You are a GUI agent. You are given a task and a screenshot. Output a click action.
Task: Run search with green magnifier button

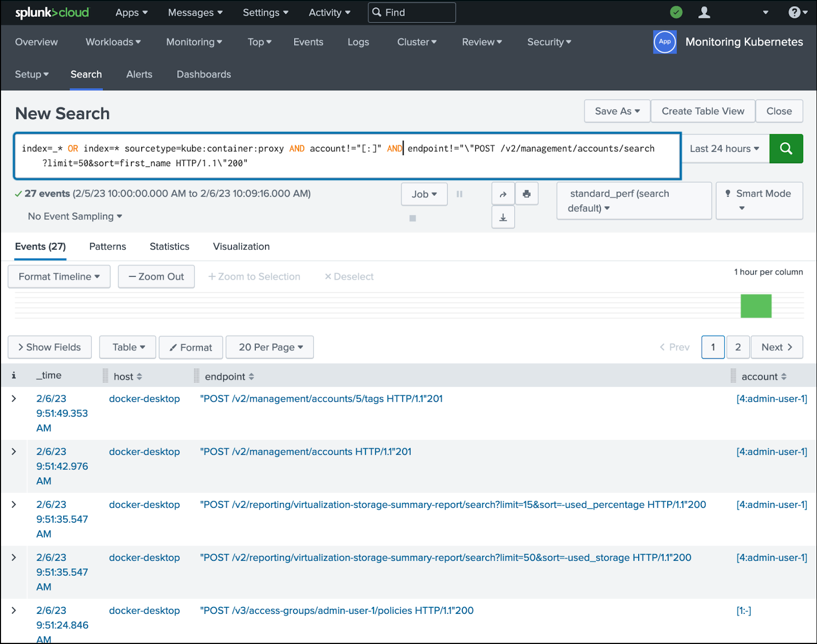click(786, 148)
